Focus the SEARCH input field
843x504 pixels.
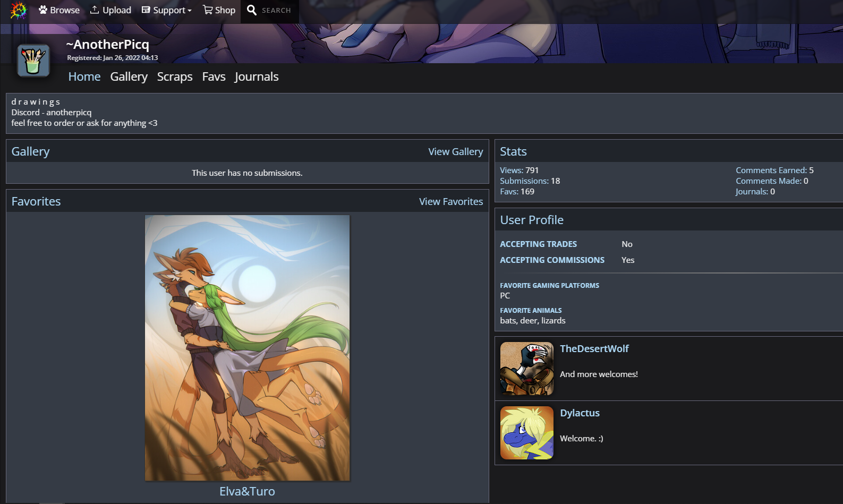coord(278,11)
